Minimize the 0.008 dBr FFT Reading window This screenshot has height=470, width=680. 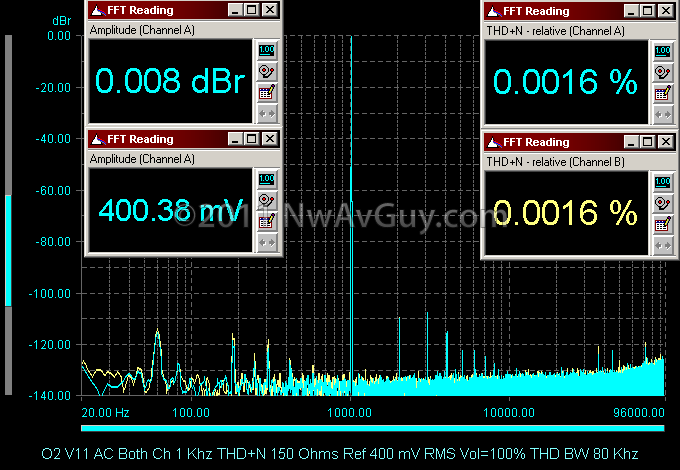click(x=235, y=10)
